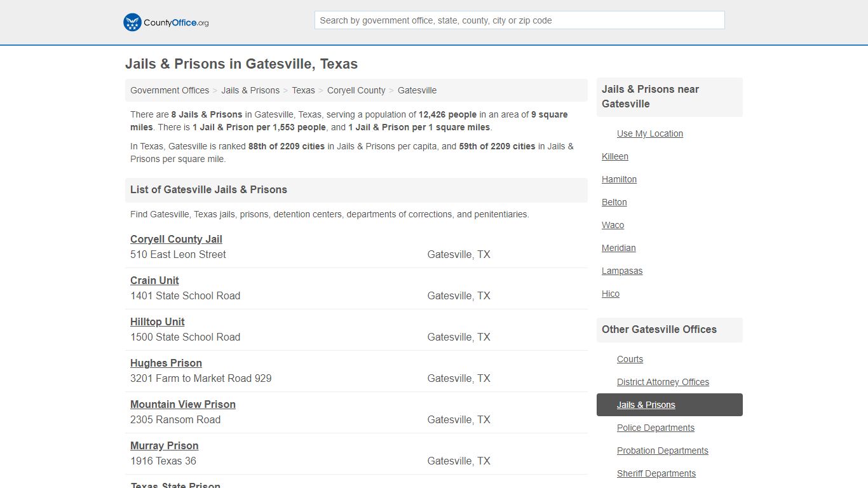Open Sheriff Departments link
868x488 pixels.
click(x=656, y=473)
